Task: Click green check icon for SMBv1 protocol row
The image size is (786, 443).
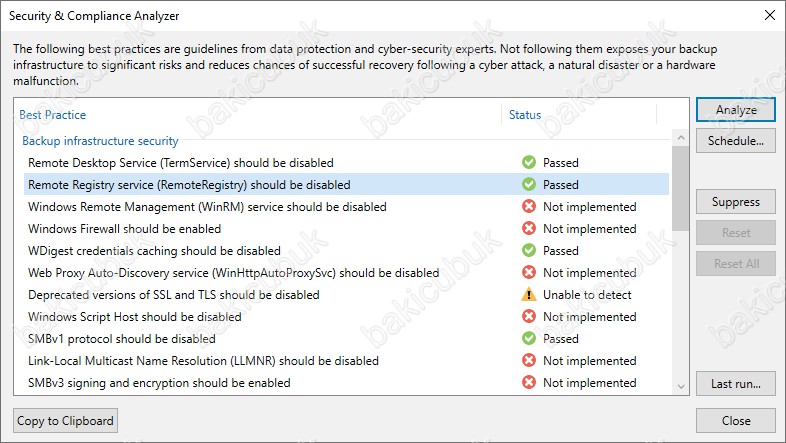Action: [529, 339]
